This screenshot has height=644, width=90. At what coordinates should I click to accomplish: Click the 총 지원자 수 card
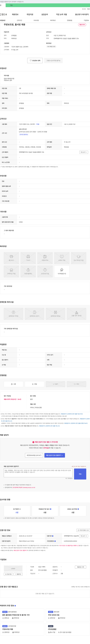[x=17, y=511]
